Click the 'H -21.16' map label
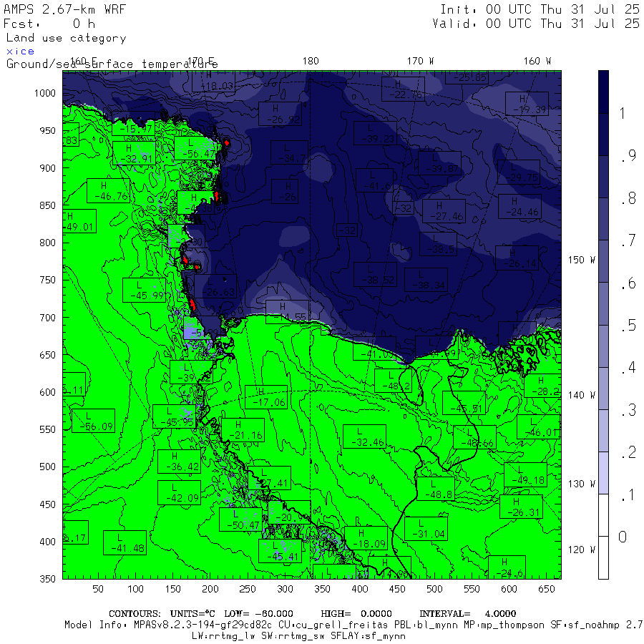Screen dimensions: 644x644 pyautogui.click(x=243, y=430)
